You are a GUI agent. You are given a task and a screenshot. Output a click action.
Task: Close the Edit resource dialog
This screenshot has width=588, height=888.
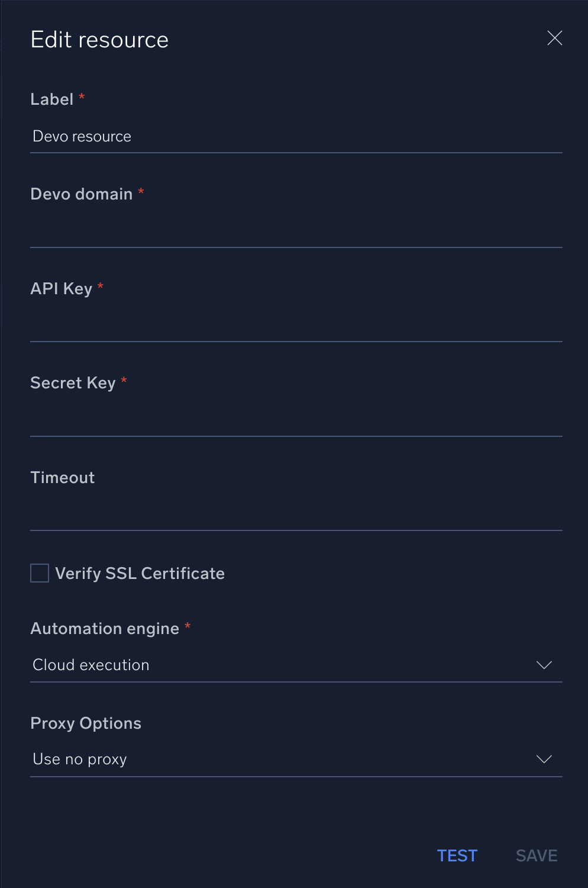(x=554, y=38)
